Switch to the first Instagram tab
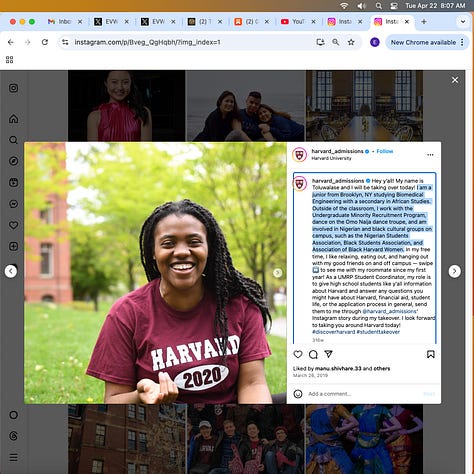474x474 pixels. point(344,22)
